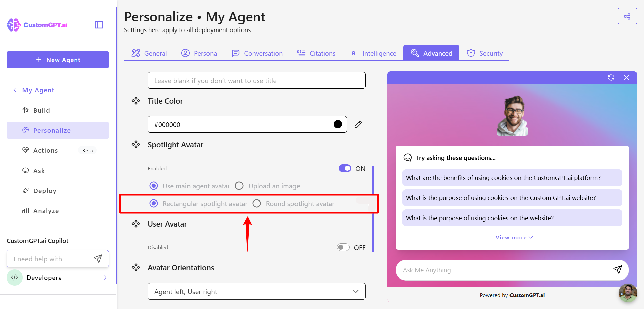644x309 pixels.
Task: Disable the Spotlight Avatar toggle
Action: coord(345,168)
